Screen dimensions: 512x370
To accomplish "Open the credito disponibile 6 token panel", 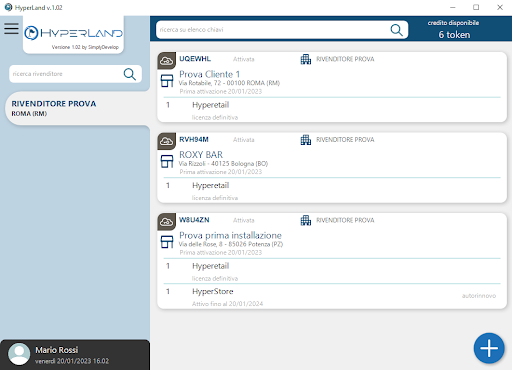I will tap(454, 29).
